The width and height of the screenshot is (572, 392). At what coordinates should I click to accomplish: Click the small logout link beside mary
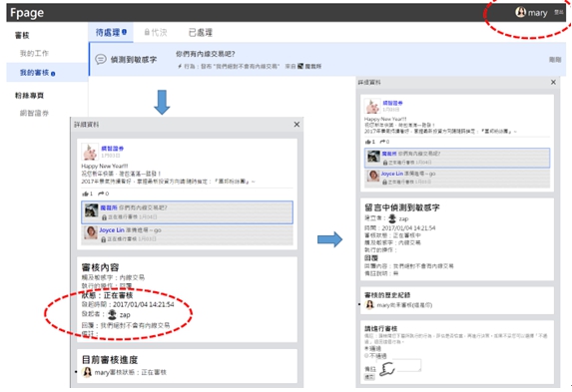(558, 12)
